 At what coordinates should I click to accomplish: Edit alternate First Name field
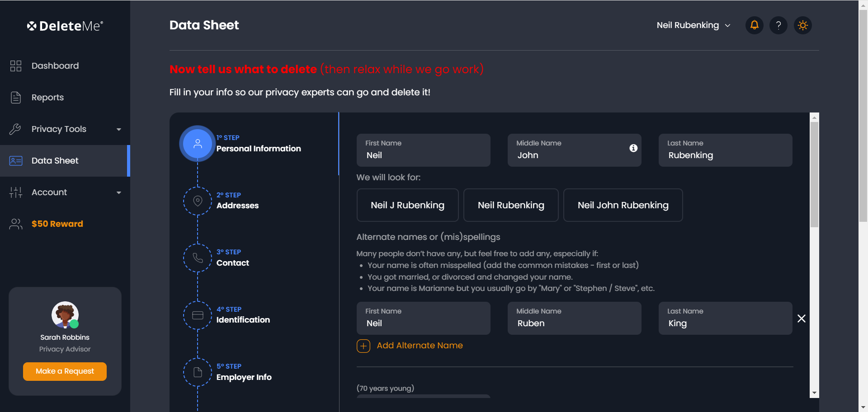coord(424,318)
